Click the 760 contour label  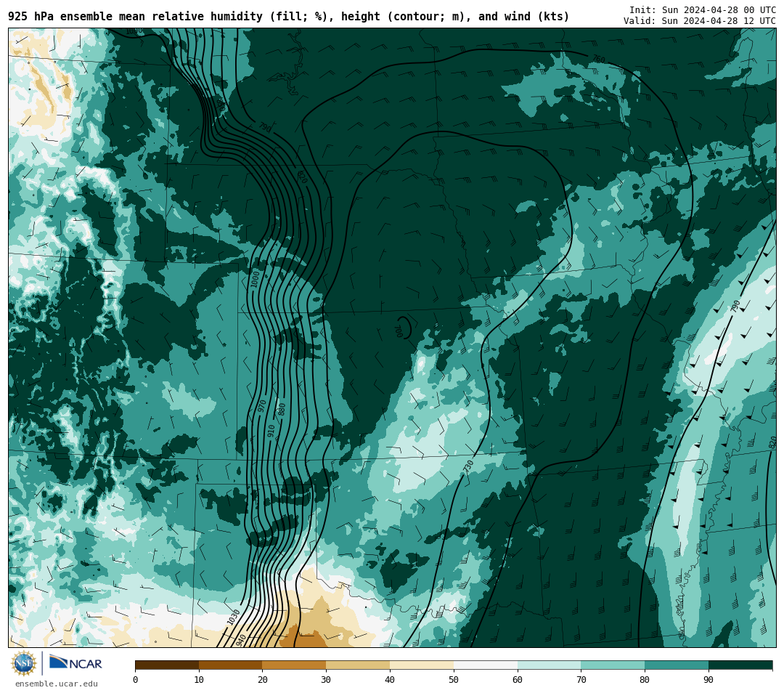(x=598, y=60)
